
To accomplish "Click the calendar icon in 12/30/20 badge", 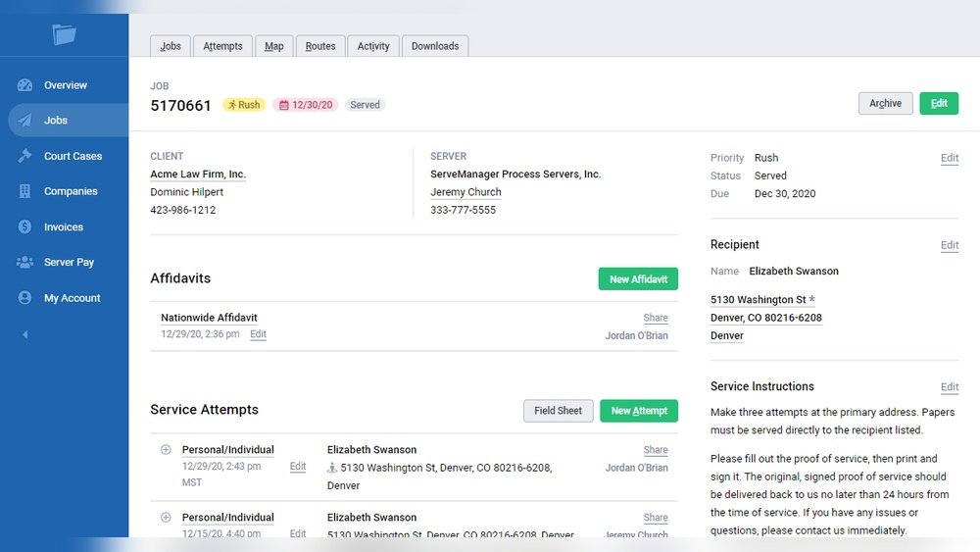I will (284, 105).
